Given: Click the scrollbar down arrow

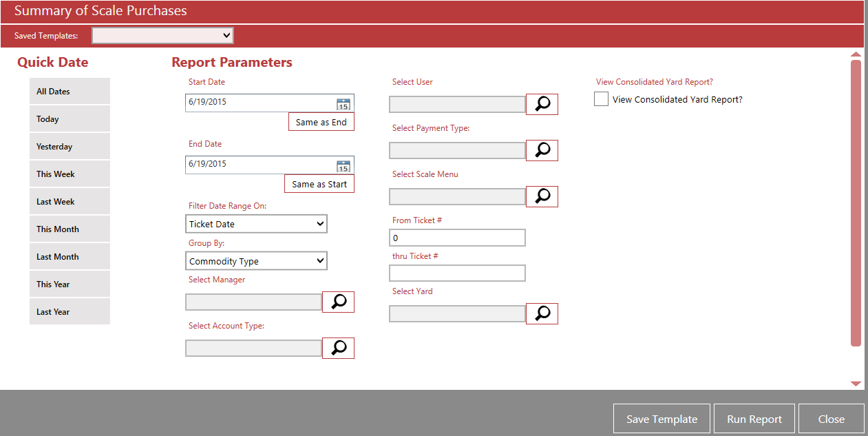Looking at the screenshot, I should [x=856, y=384].
